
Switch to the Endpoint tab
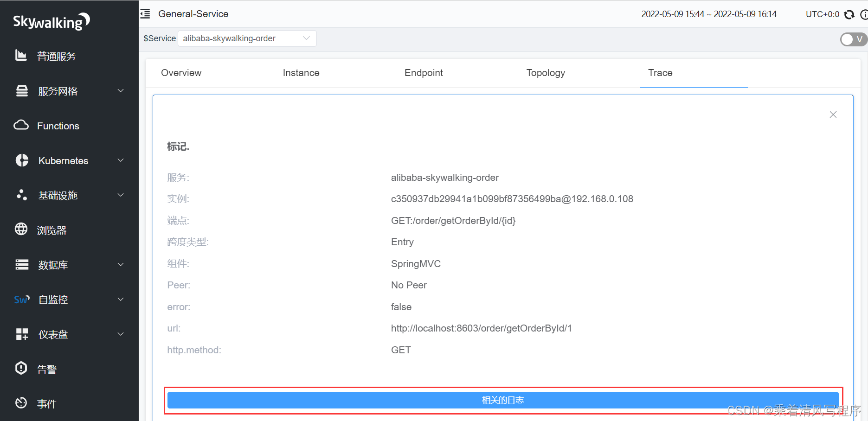424,73
